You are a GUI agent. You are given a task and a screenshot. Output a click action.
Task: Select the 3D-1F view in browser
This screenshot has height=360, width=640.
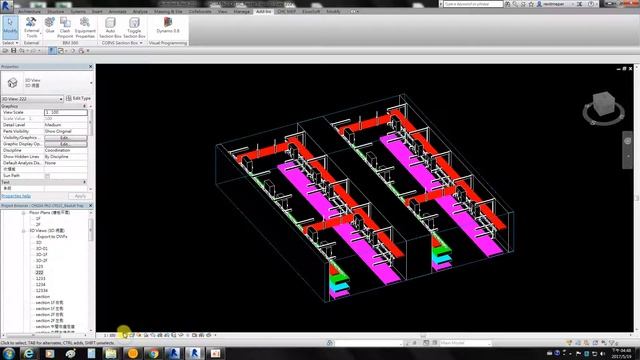click(42, 254)
